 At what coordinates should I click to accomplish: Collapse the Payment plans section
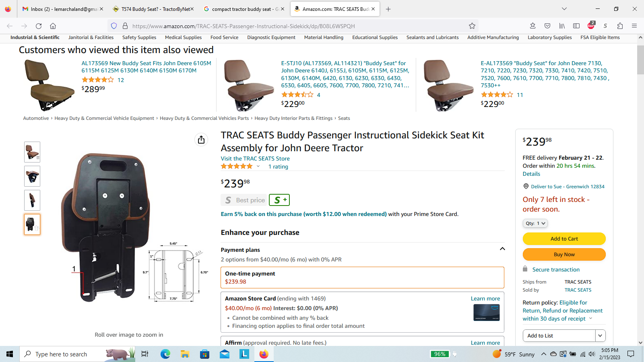coord(502,249)
